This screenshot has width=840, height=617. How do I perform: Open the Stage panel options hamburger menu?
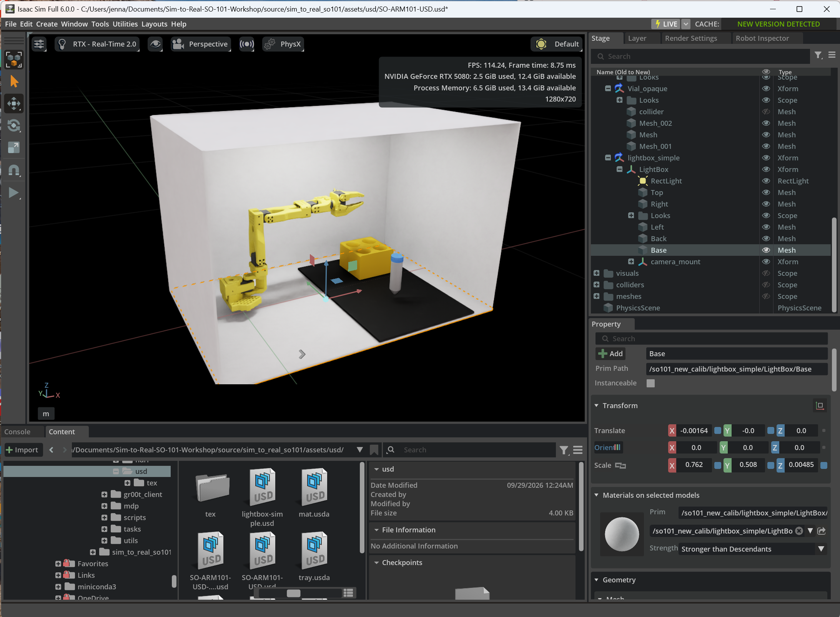[832, 55]
